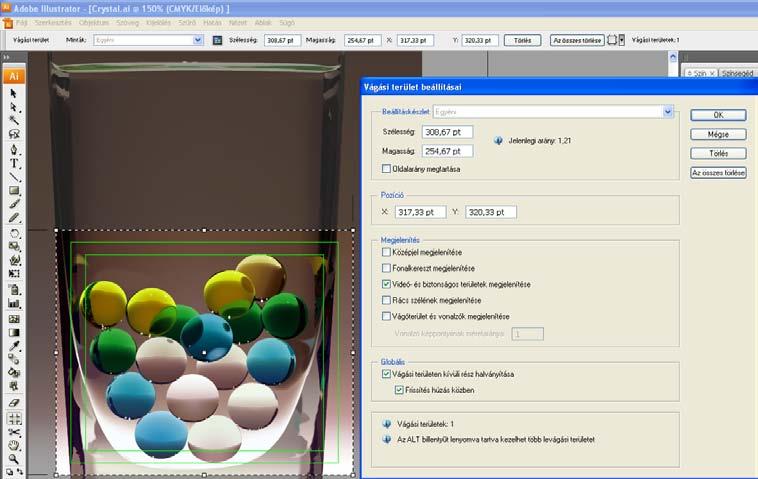Select the Column Graph tool

point(14,304)
